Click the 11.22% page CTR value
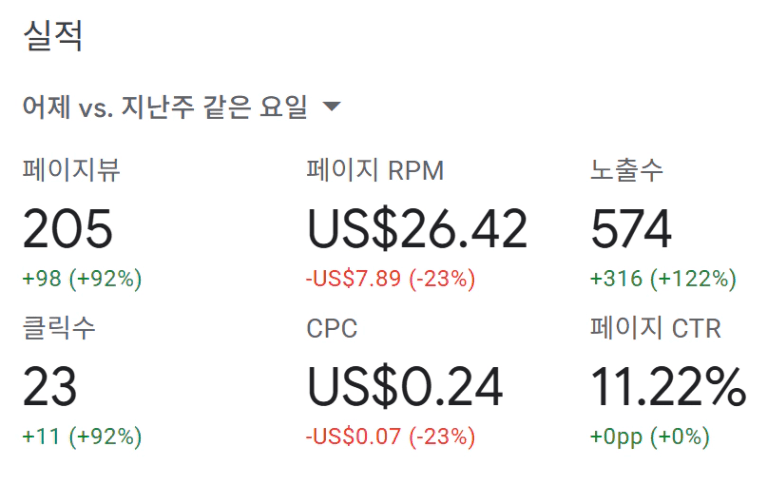 point(668,388)
